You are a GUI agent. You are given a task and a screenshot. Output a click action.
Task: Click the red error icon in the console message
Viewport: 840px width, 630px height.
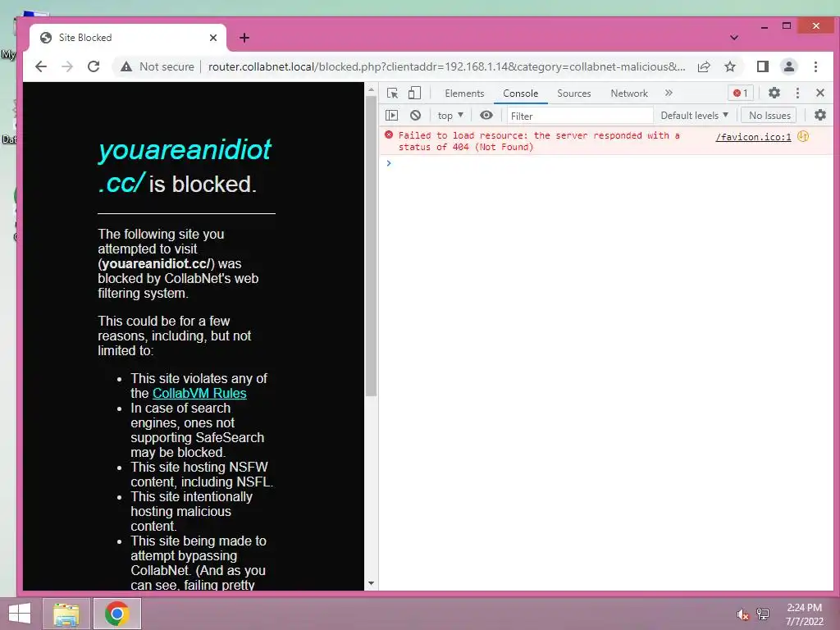(389, 135)
